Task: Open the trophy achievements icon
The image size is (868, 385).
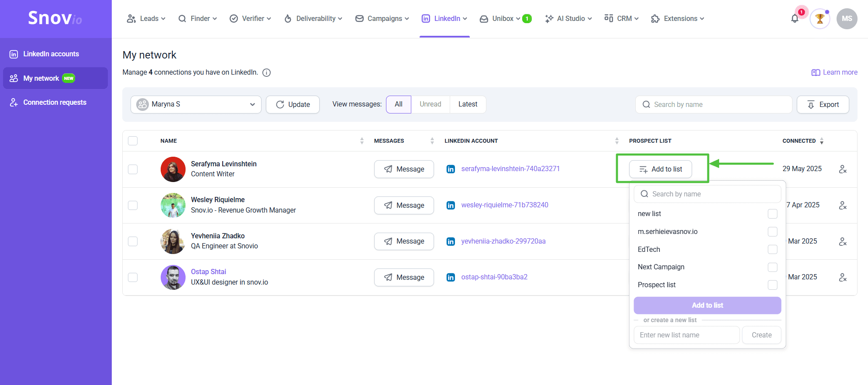Action: point(820,19)
